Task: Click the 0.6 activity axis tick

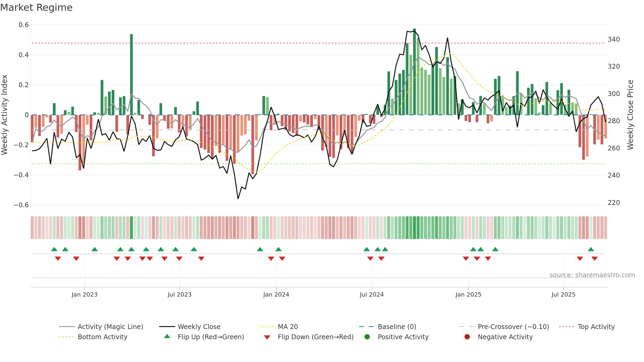Action: tap(24, 25)
